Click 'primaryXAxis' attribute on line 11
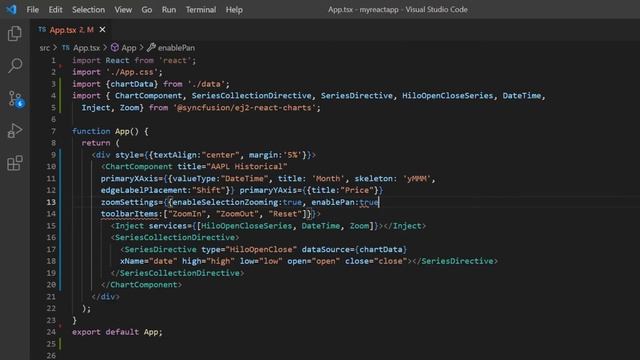This screenshot has width=640, height=360. pyautogui.click(x=129, y=178)
